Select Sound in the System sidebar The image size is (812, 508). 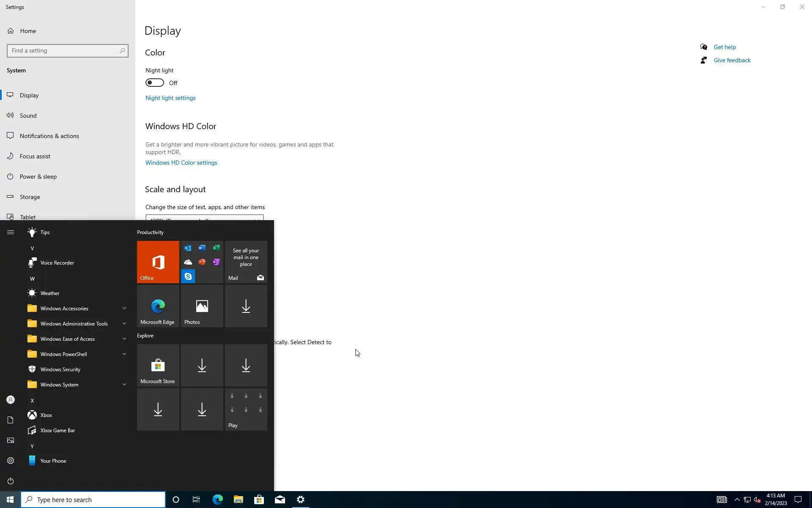pyautogui.click(x=28, y=116)
